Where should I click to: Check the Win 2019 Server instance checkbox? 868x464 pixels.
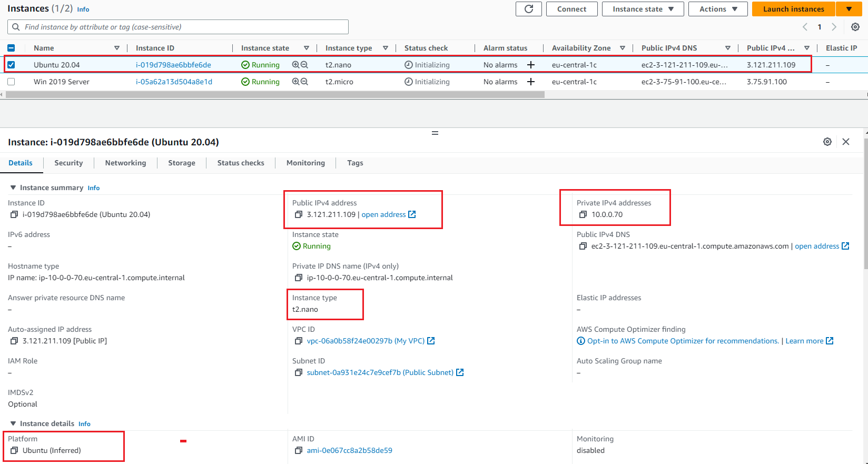coord(11,82)
